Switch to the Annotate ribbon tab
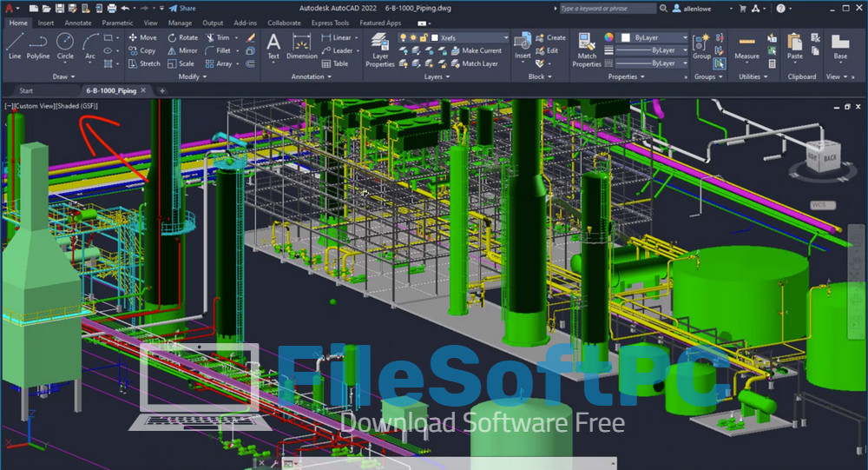 [x=78, y=23]
